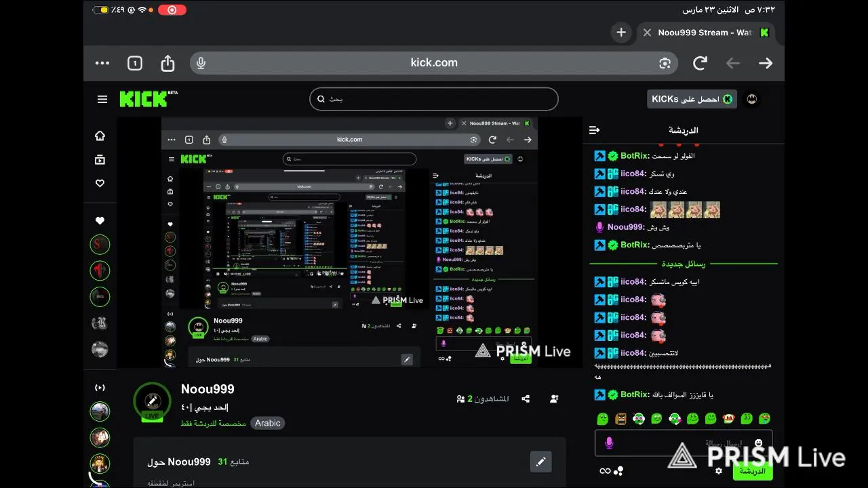Screen dimensions: 868x488
Task: Open the emoji picker smiley in chat input
Action: point(758,443)
